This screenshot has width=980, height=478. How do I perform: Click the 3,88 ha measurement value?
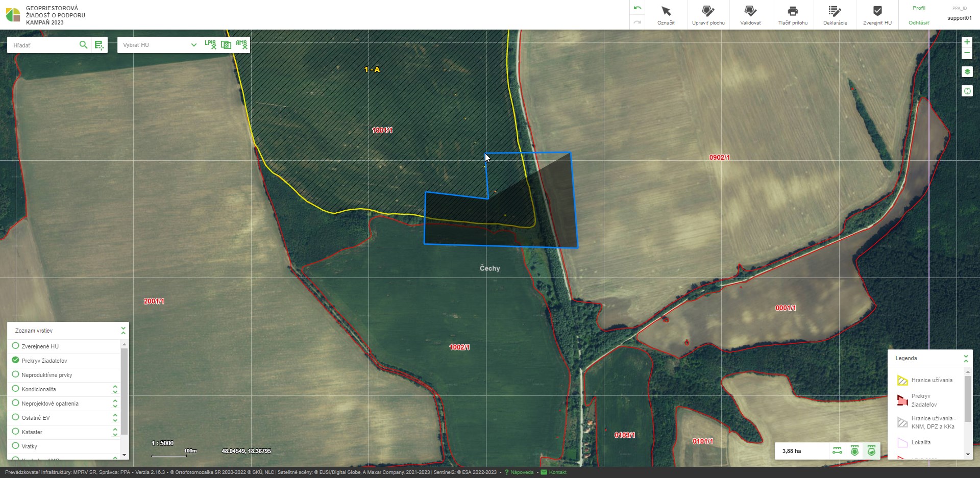point(791,451)
